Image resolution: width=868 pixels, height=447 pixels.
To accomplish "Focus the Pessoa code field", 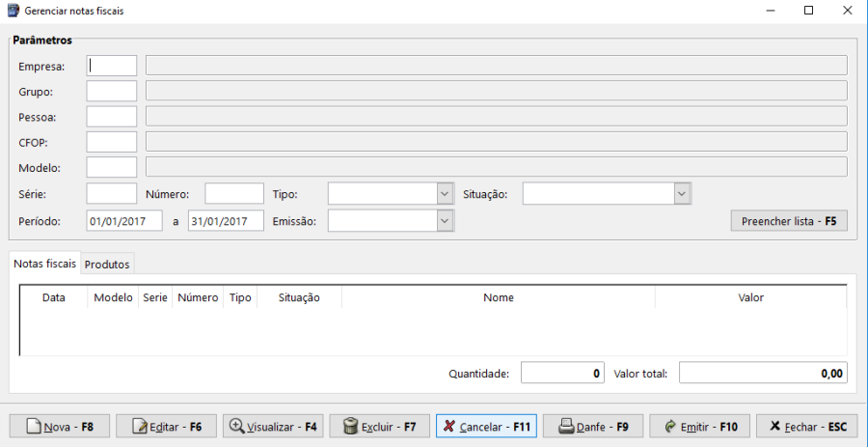I will 111,116.
